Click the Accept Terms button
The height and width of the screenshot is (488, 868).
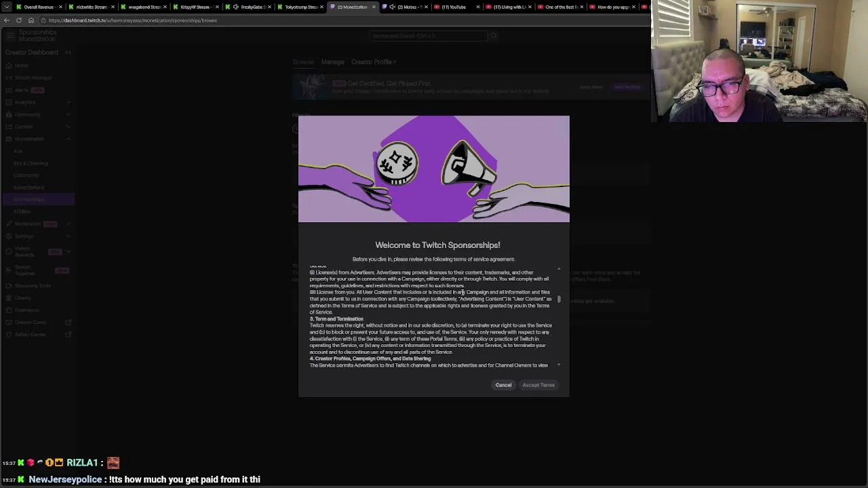pyautogui.click(x=538, y=385)
